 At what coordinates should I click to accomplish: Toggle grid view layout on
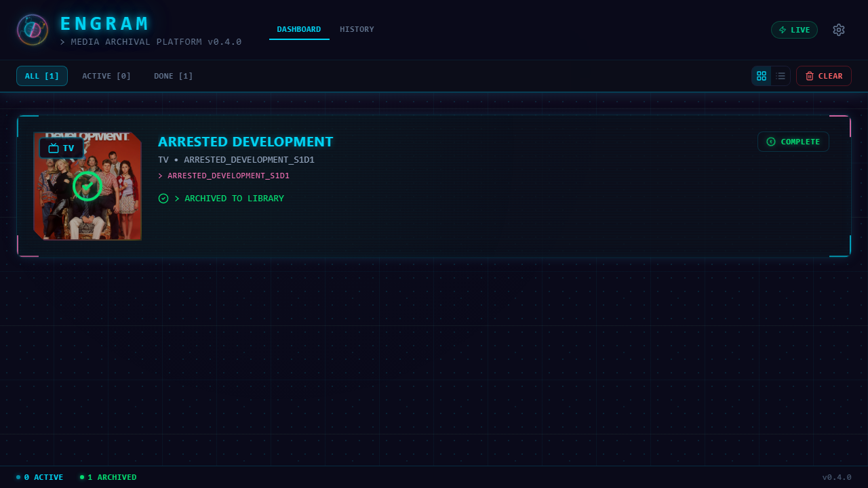[762, 76]
